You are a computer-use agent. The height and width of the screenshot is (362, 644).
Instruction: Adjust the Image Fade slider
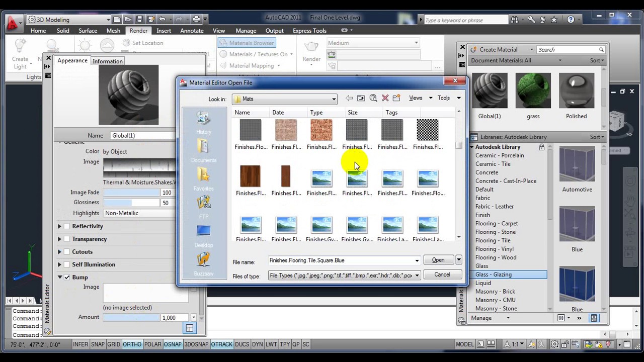pos(131,193)
